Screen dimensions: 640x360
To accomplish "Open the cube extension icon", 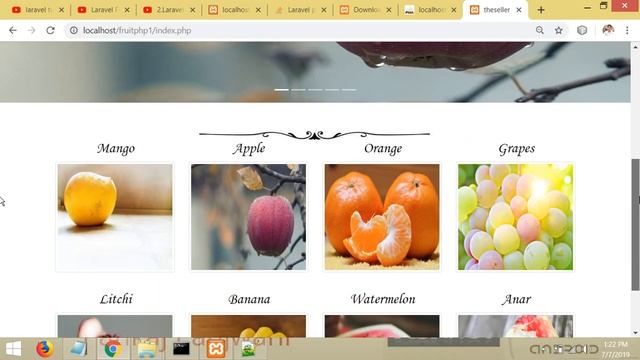I will coord(582,30).
